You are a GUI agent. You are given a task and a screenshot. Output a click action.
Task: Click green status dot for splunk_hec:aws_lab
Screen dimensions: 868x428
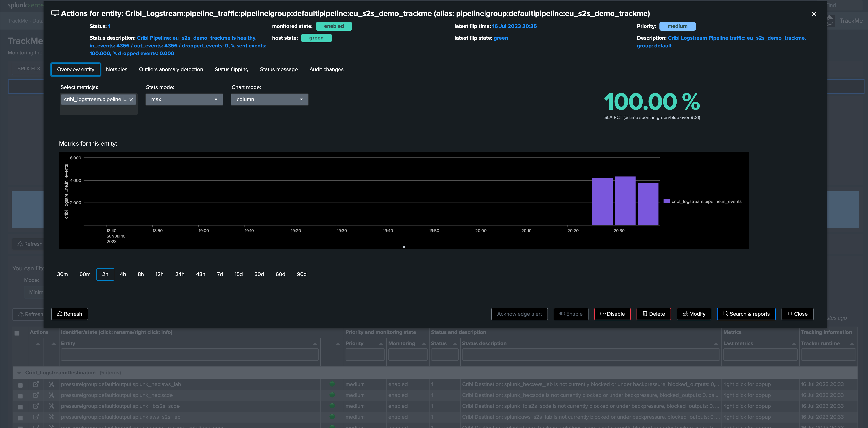332,384
